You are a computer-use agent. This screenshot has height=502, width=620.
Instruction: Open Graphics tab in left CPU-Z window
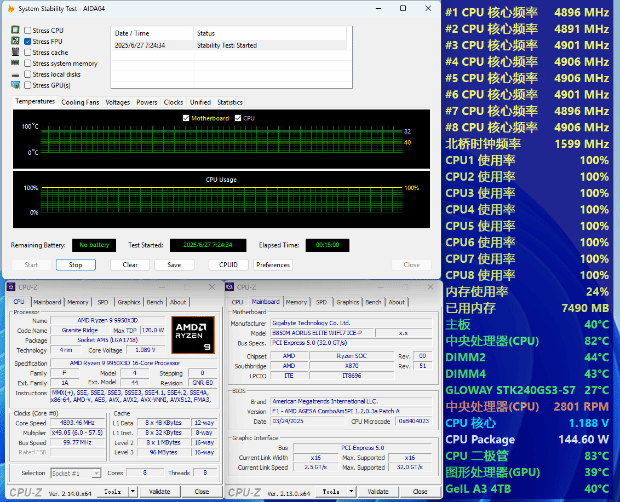[129, 302]
